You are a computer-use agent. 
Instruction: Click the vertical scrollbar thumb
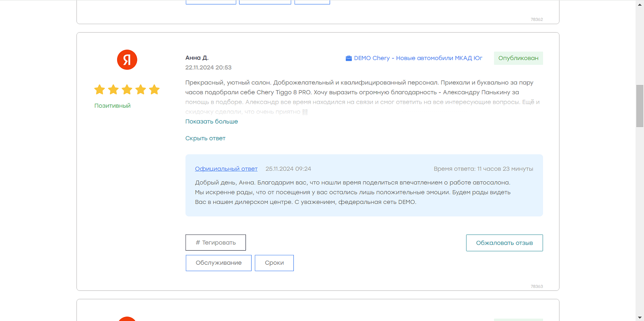[640, 106]
